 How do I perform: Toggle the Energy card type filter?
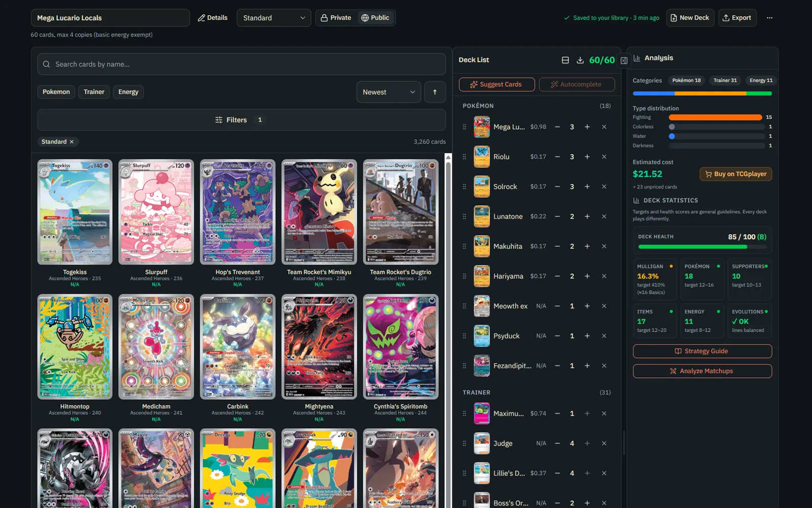[x=128, y=92]
